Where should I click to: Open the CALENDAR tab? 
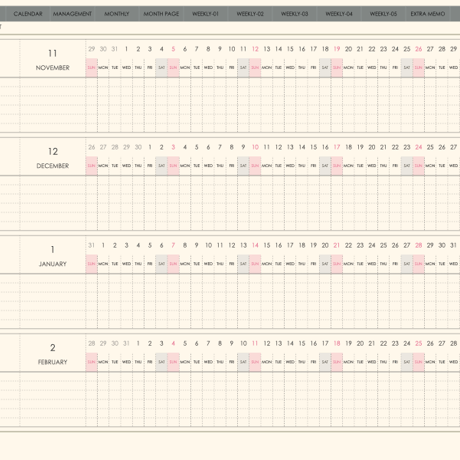(28, 14)
